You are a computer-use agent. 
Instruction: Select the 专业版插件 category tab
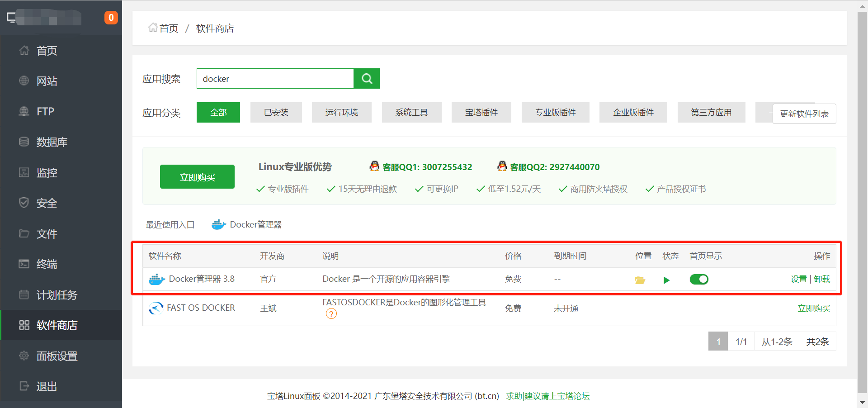click(x=556, y=112)
